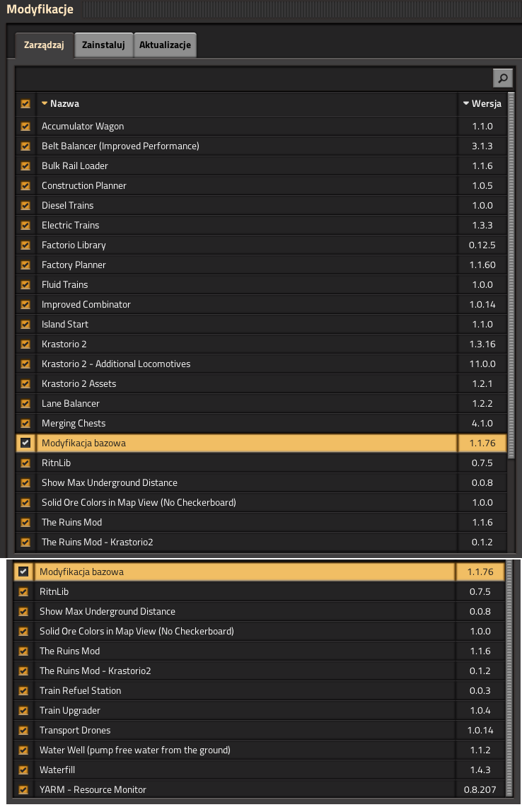Sort the list by the Wersja column
The width and height of the screenshot is (522, 812).
482,103
